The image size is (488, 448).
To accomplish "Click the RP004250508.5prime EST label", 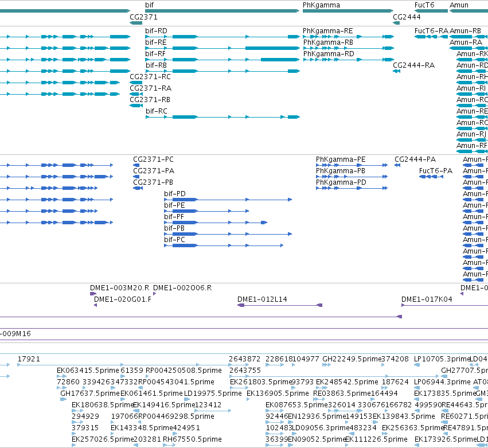I will click(x=184, y=371).
